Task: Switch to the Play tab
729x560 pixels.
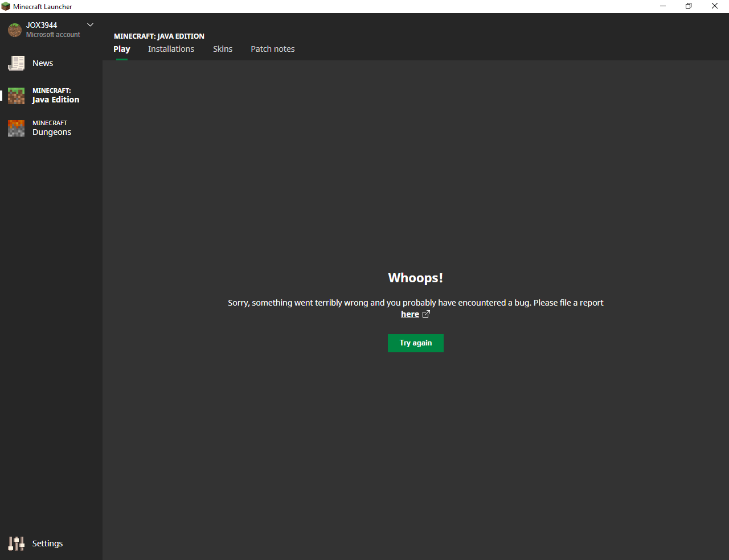Action: click(x=122, y=49)
